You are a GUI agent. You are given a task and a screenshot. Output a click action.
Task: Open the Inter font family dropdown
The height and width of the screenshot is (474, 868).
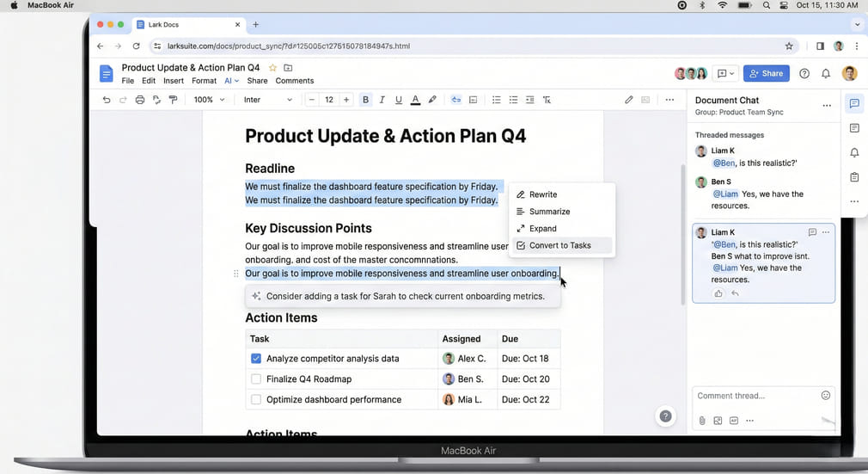[x=267, y=100]
